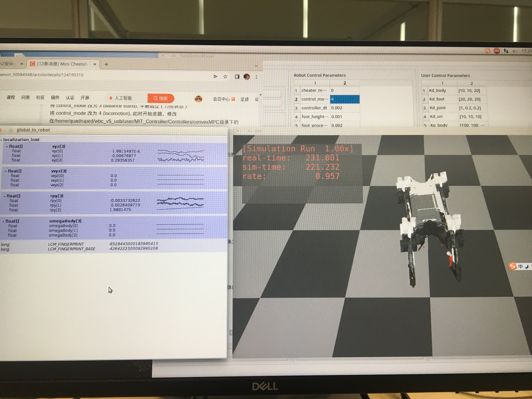The image size is (532, 399).
Task: Select the xyz[0] value row
Action: [x=114, y=151]
